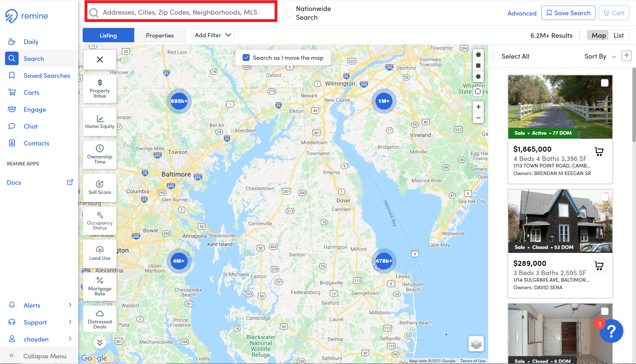Image resolution: width=636 pixels, height=364 pixels.
Task: Switch to List view
Action: [x=619, y=35]
